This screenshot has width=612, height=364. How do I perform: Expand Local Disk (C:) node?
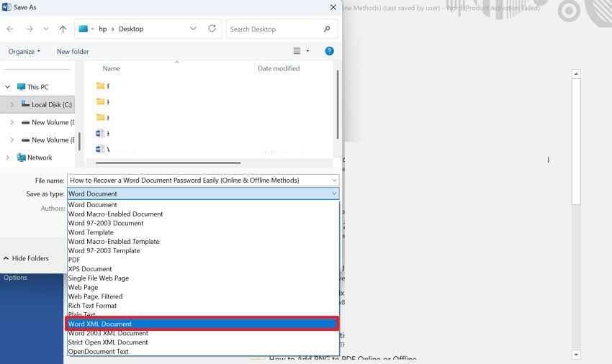[12, 104]
